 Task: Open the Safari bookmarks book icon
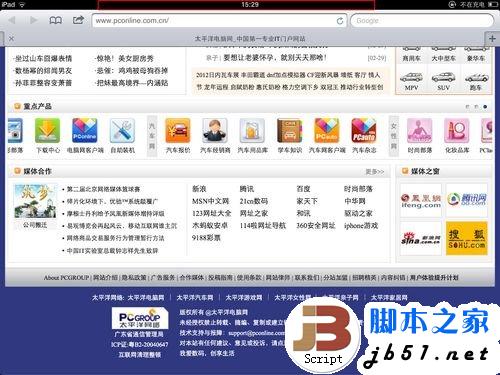tap(55, 20)
